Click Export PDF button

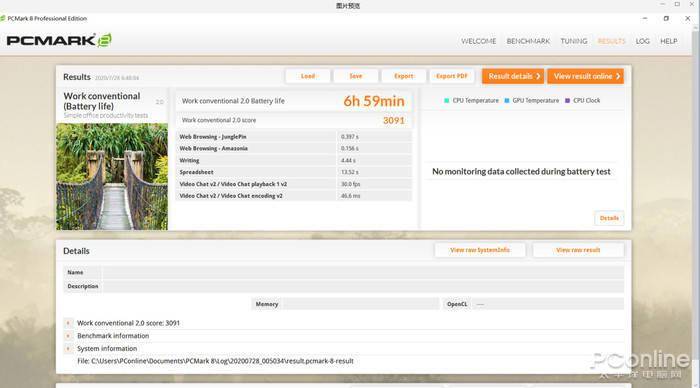point(452,76)
